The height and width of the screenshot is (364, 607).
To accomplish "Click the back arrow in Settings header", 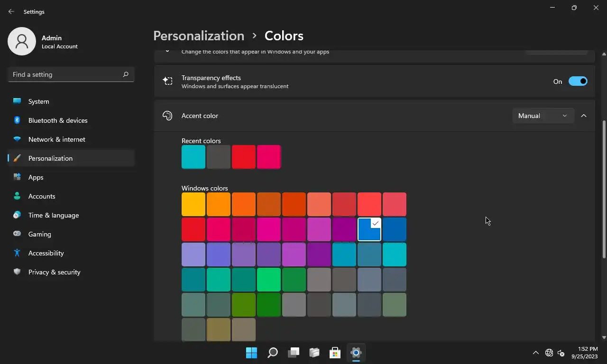I will tap(11, 12).
